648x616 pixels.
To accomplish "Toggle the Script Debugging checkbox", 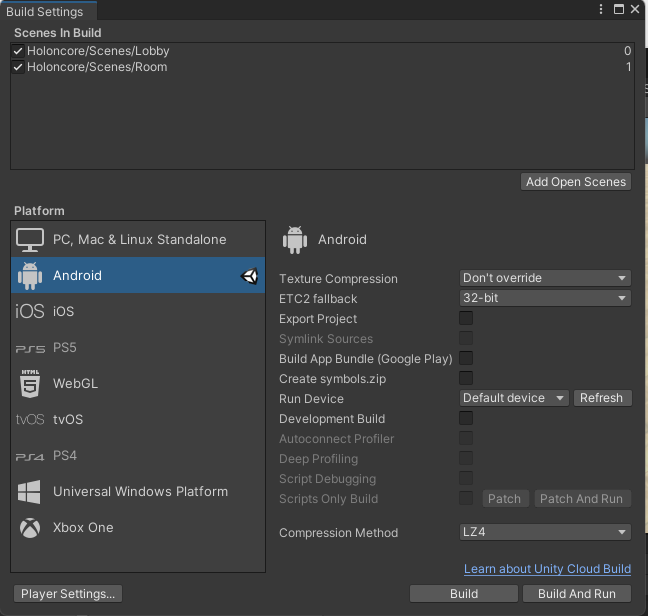I will click(x=466, y=478).
